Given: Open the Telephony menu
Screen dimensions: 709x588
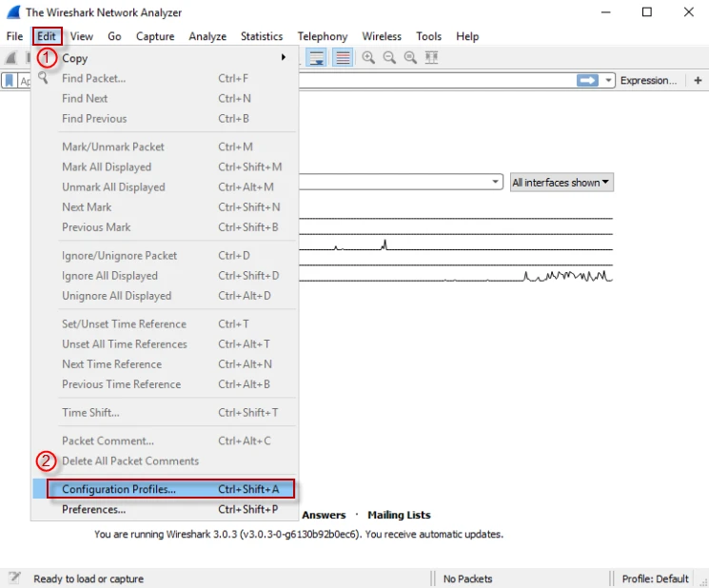Looking at the screenshot, I should click(322, 36).
